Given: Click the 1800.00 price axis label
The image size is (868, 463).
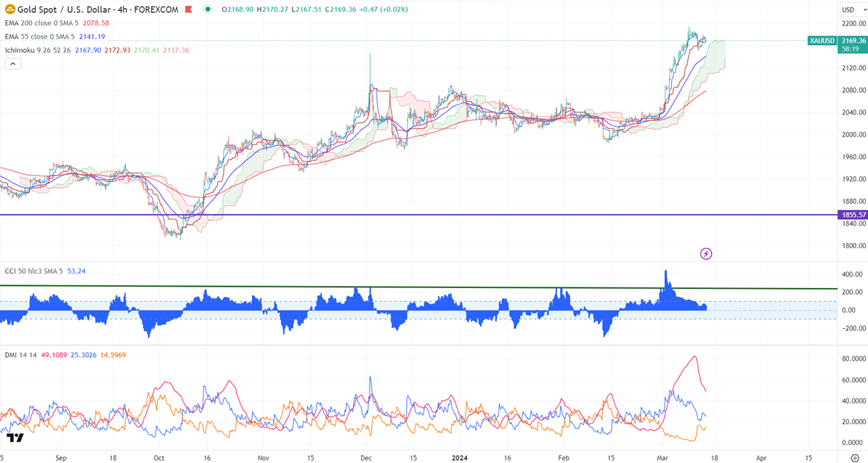Looking at the screenshot, I should pos(853,245).
